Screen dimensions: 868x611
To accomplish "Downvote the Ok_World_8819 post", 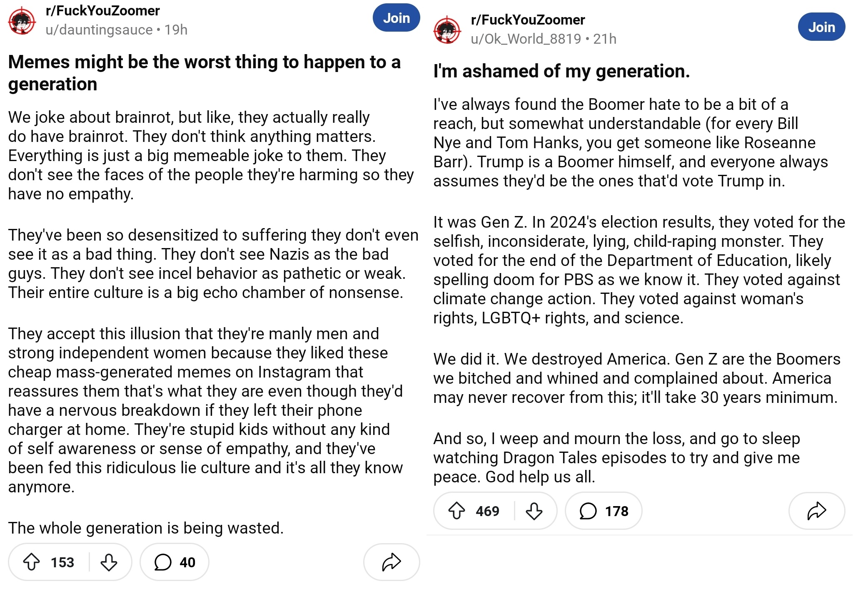I will (x=534, y=511).
